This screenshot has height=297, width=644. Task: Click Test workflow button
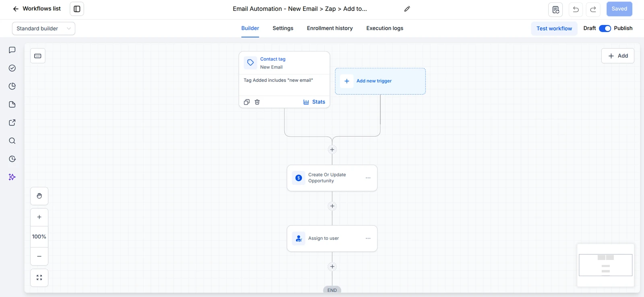coord(554,29)
